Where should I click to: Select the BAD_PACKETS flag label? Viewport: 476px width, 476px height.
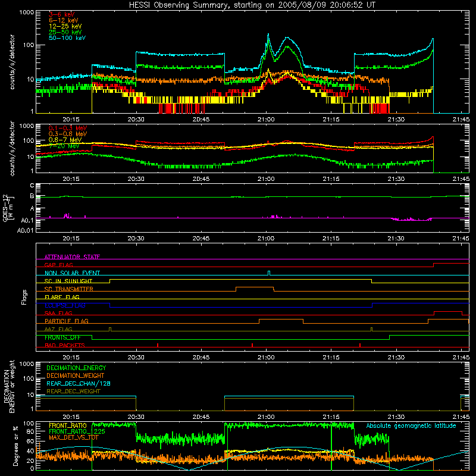pos(65,346)
